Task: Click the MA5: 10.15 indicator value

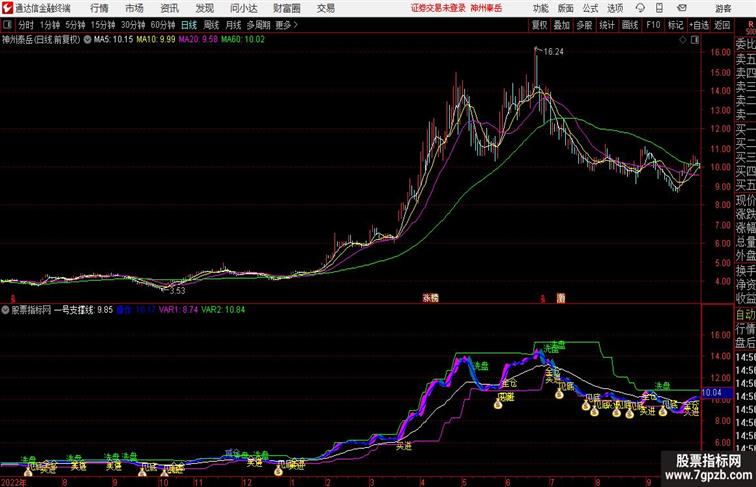Action: click(113, 40)
